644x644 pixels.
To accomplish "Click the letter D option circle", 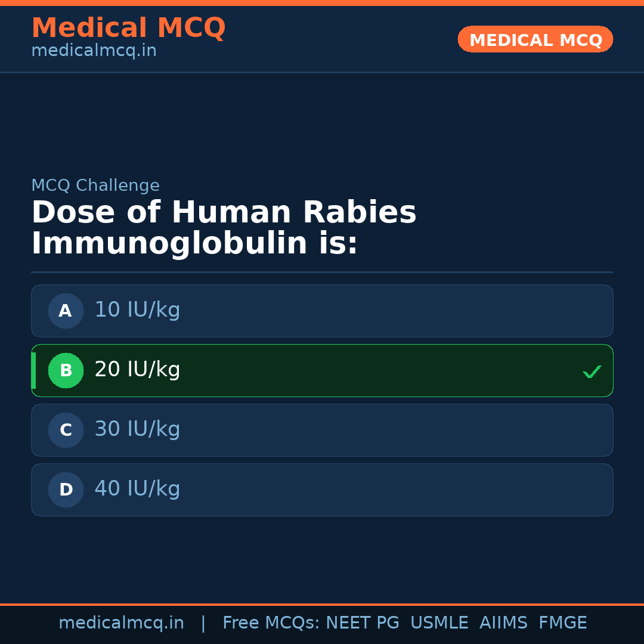I will pyautogui.click(x=66, y=490).
